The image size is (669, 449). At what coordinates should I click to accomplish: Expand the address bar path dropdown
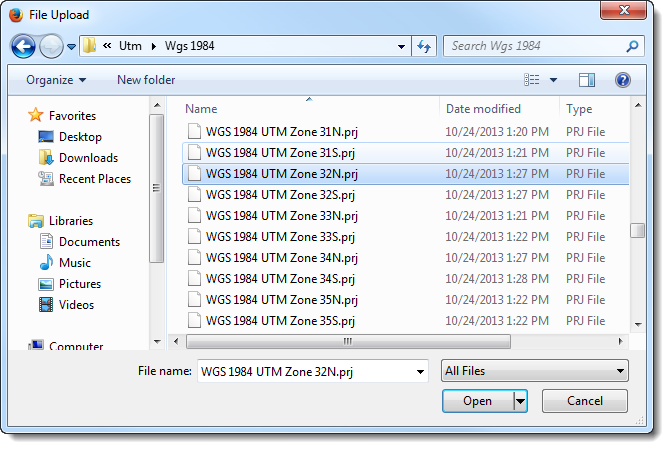(400, 46)
